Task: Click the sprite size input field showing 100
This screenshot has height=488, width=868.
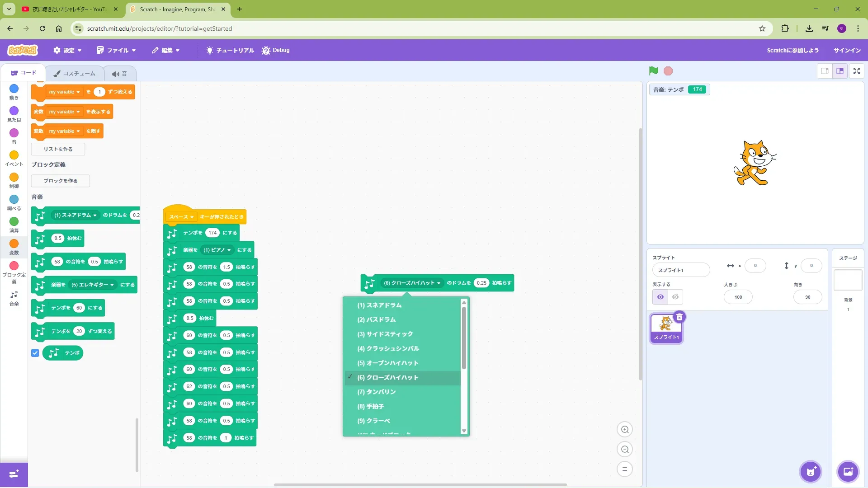Action: [x=738, y=297]
